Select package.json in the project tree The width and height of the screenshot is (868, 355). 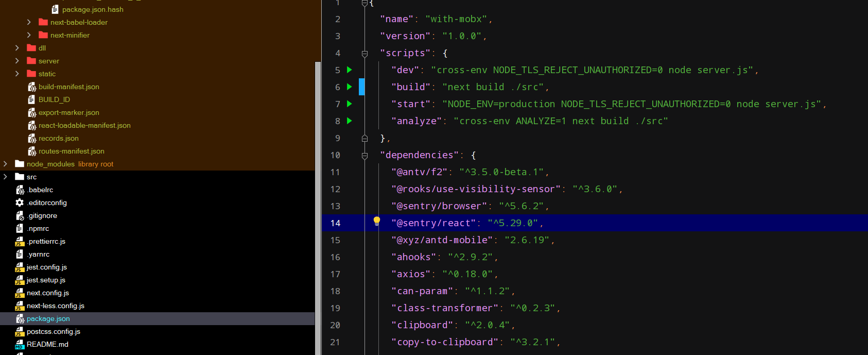[157, 318]
